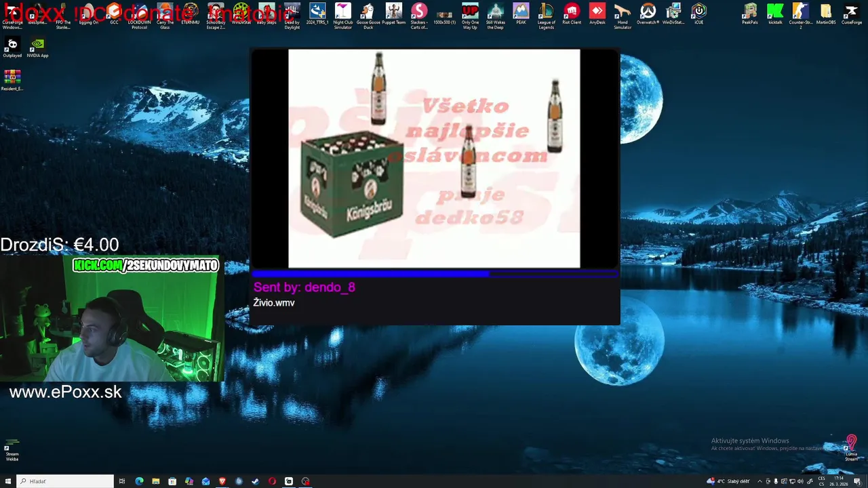This screenshot has height=488, width=868.
Task: Open the NVIDIA App desktop shortcut
Action: pos(37,47)
